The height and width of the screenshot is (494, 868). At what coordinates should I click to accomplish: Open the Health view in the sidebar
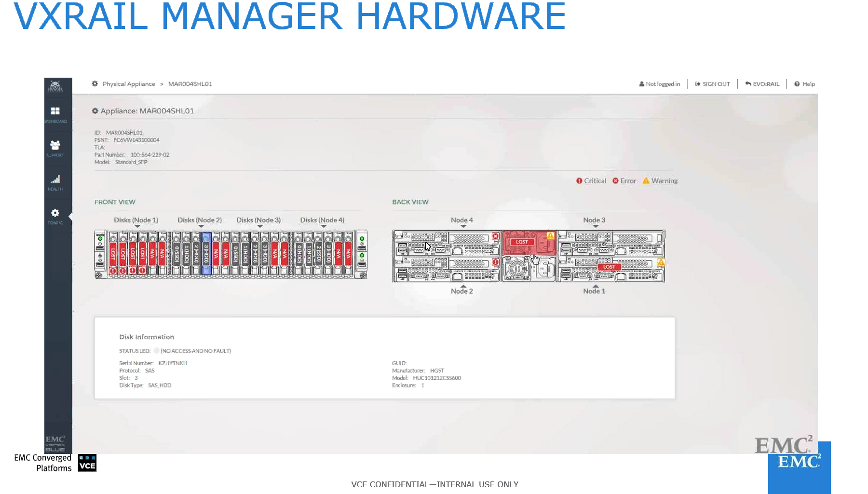(55, 179)
